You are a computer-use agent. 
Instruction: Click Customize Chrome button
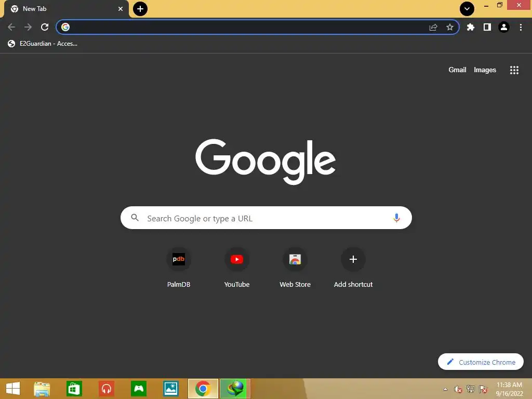(481, 362)
